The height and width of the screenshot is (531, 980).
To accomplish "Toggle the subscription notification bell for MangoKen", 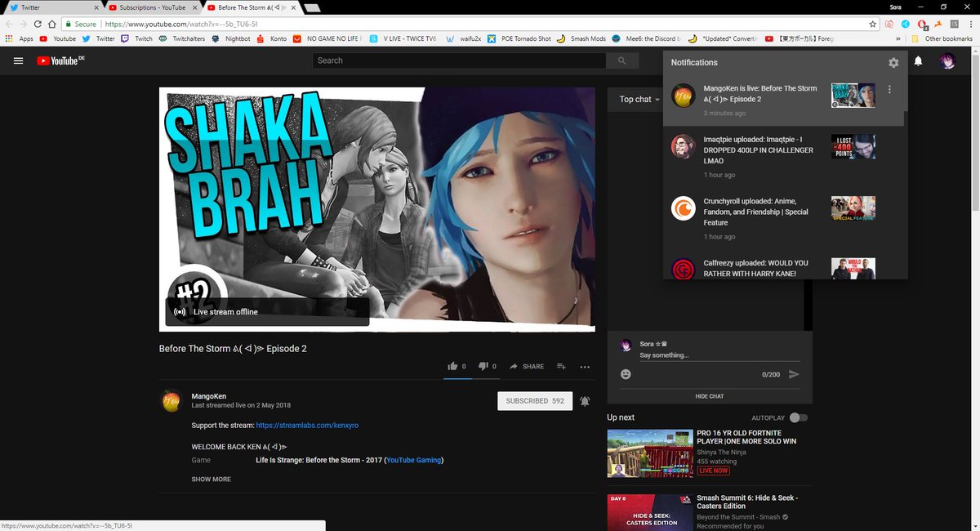I will [585, 401].
